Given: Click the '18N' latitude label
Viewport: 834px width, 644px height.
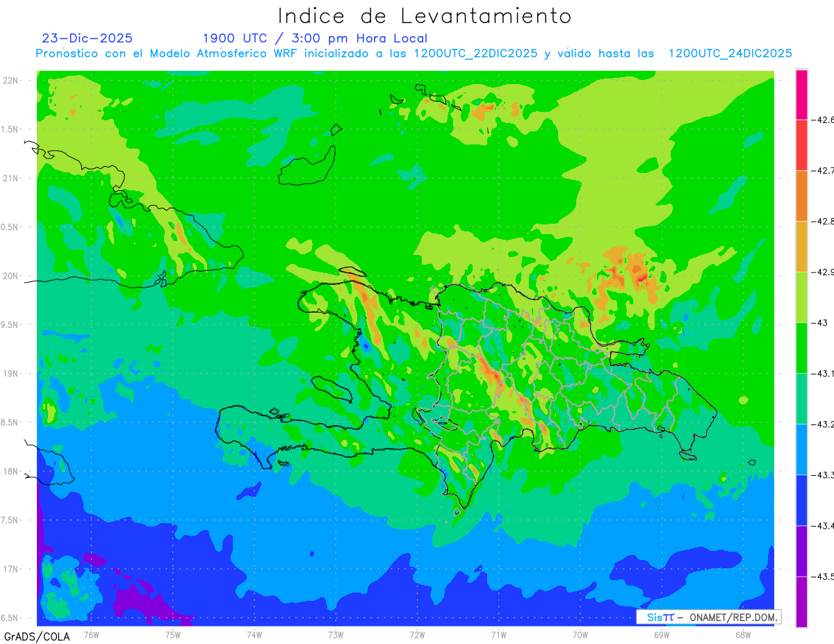Looking at the screenshot, I should coord(12,472).
